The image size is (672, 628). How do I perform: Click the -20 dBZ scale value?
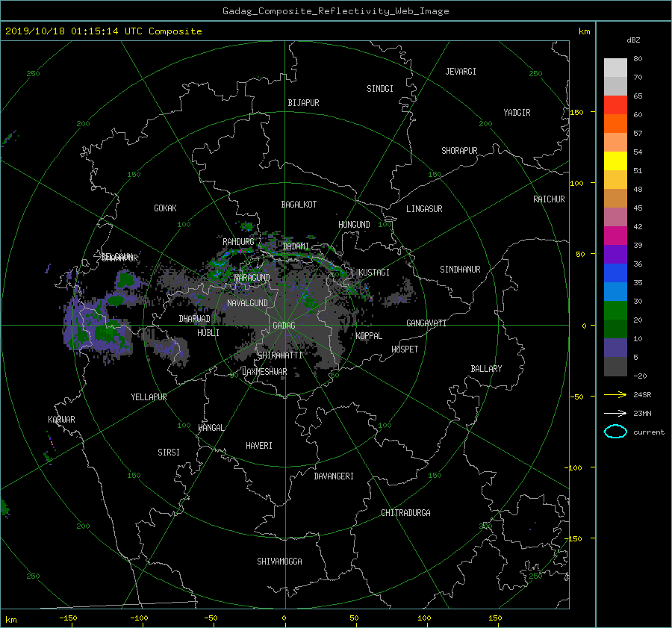click(641, 376)
